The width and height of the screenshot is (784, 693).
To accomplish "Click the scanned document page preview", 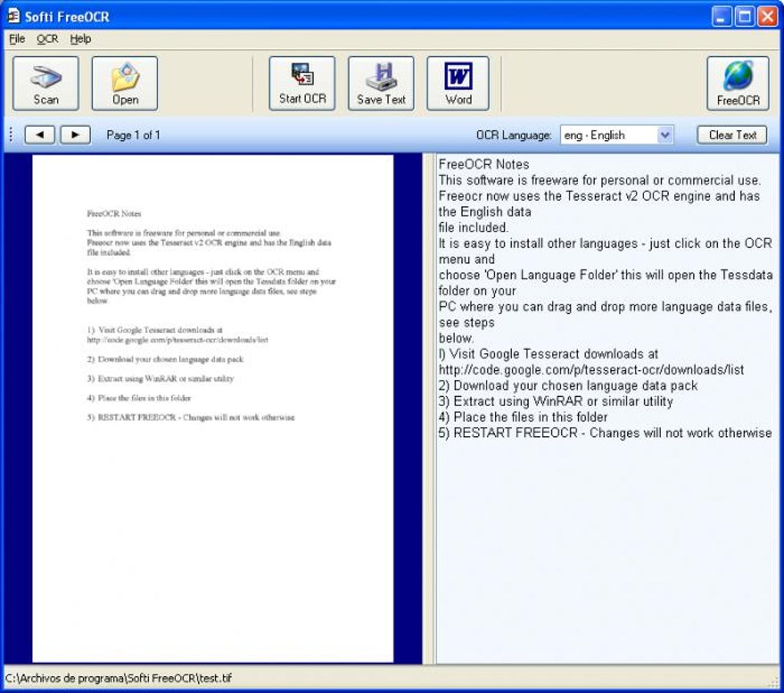I will point(212,408).
